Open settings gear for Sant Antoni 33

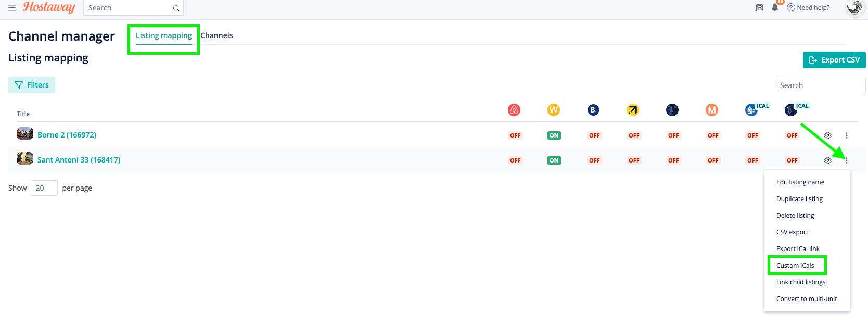(828, 160)
